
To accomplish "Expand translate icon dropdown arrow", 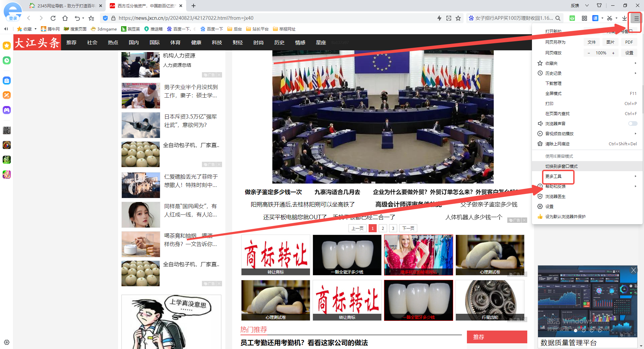I will [602, 18].
